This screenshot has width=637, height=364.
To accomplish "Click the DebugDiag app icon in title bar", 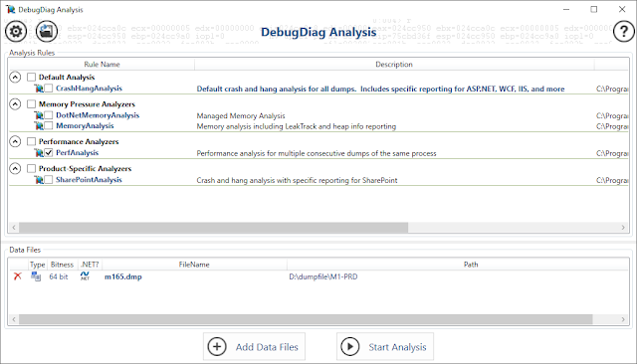I will (x=10, y=9).
